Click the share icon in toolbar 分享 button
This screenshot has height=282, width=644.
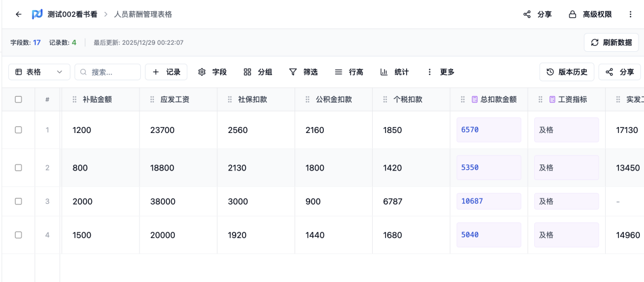point(609,72)
